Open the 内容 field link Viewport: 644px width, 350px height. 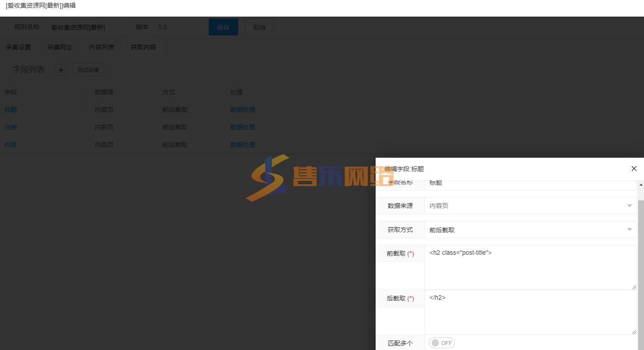[11, 145]
